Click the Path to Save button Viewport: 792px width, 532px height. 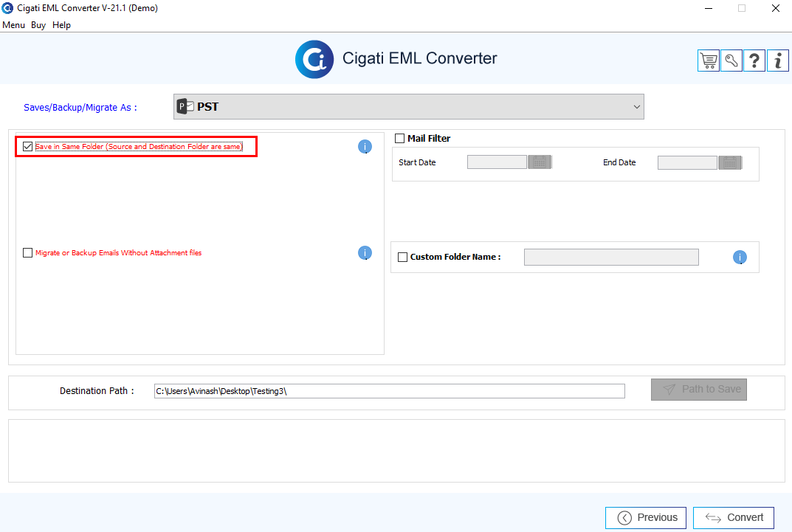pos(698,389)
